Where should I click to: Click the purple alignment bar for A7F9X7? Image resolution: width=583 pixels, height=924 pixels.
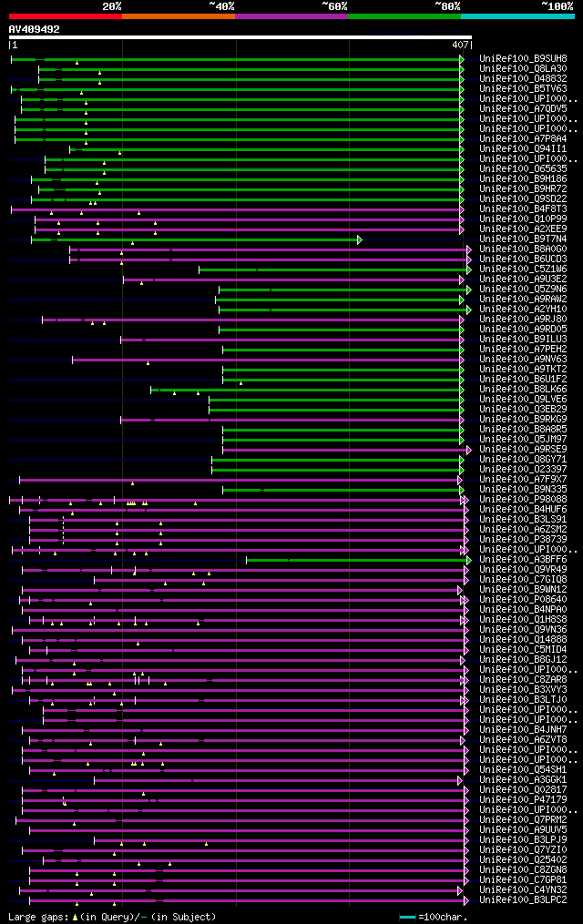click(240, 481)
